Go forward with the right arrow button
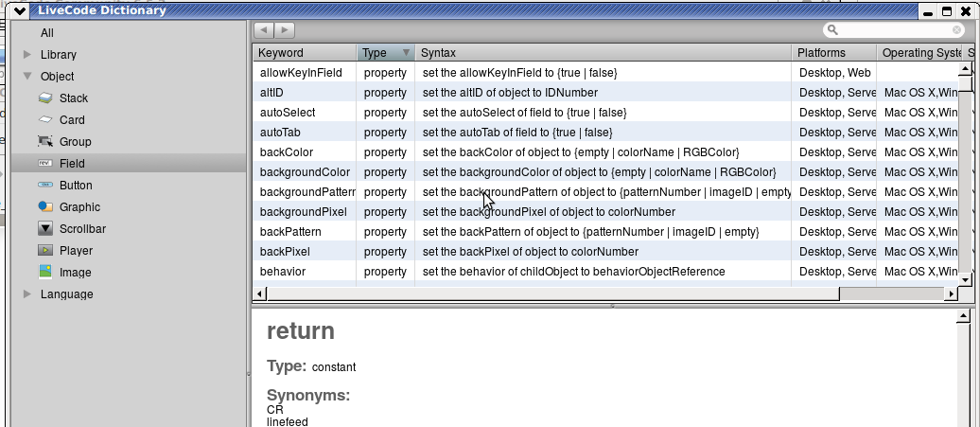Image resolution: width=980 pixels, height=427 pixels. pos(284,30)
